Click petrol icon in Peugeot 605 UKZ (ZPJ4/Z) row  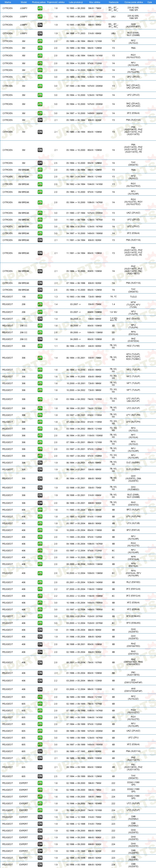40,731
